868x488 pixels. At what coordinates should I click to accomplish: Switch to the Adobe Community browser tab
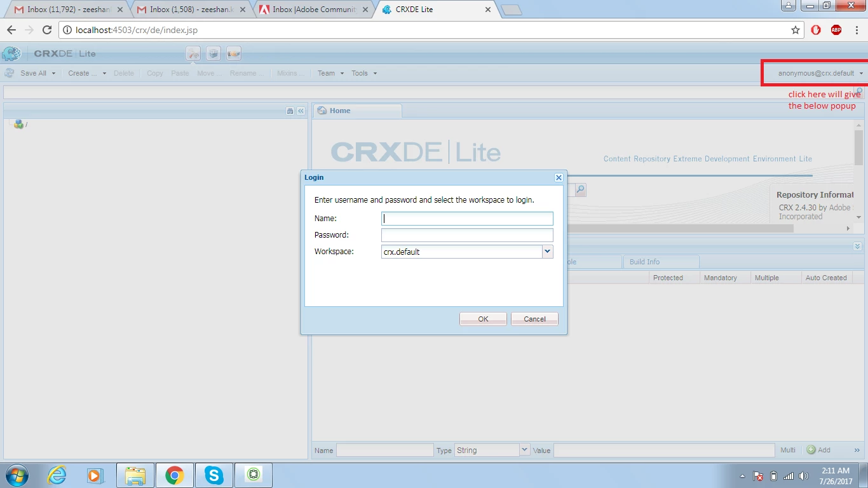[x=313, y=10]
